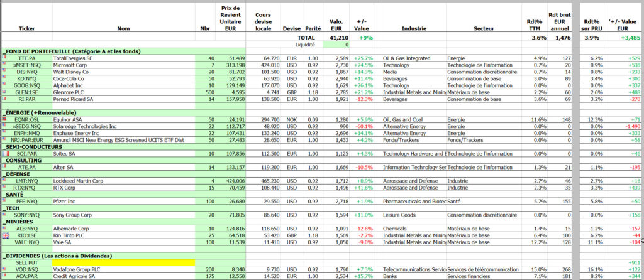Click the Walt Disney Co cell
The height and width of the screenshot is (280, 644).
tap(124, 72)
